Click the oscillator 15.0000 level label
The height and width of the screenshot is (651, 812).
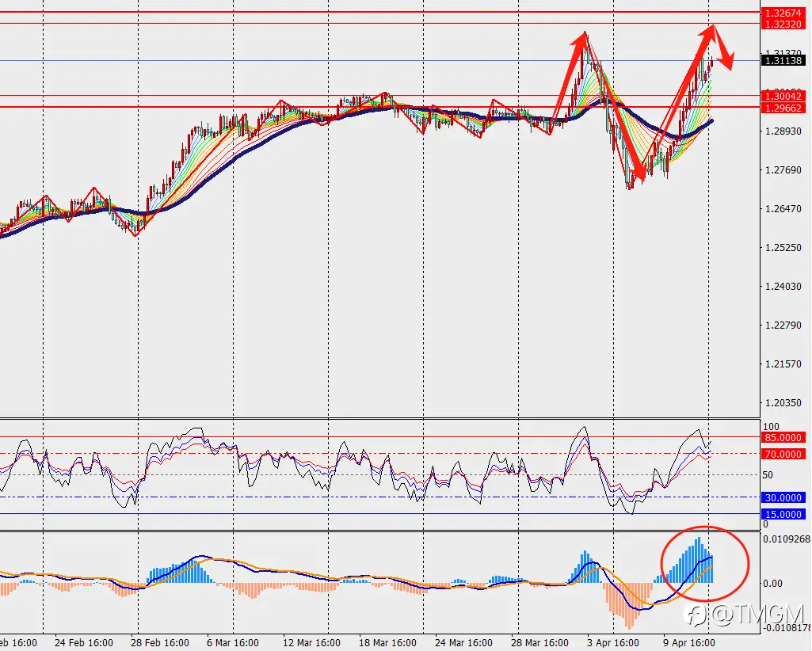(783, 514)
